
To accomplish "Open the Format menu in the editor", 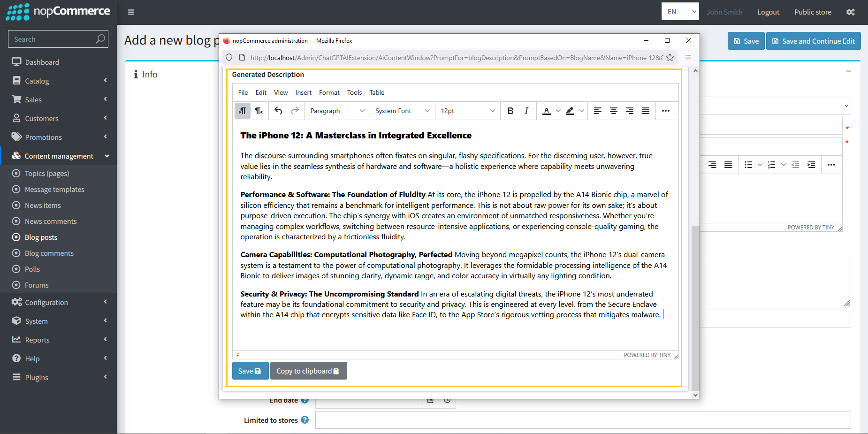I will pos(329,92).
